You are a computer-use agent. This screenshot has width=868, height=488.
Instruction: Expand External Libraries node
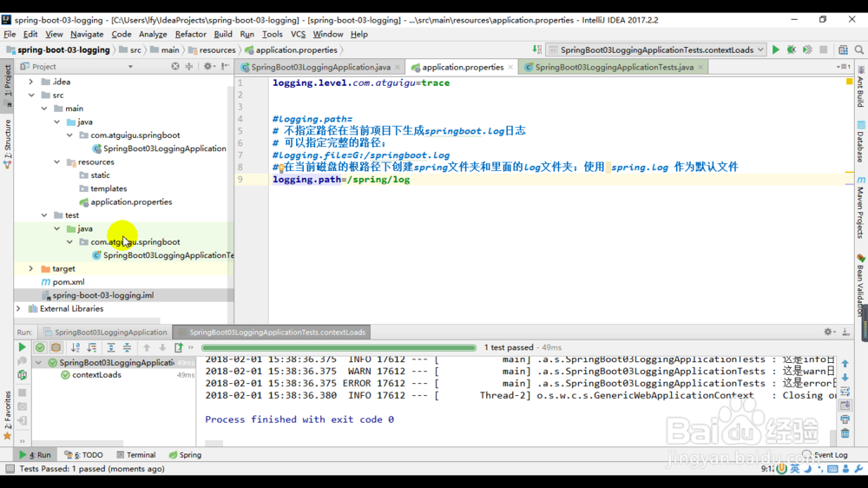point(18,308)
